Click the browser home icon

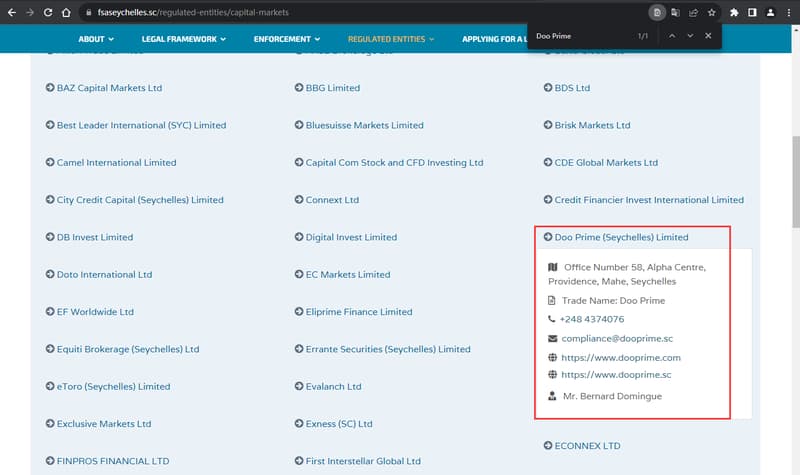pos(66,12)
